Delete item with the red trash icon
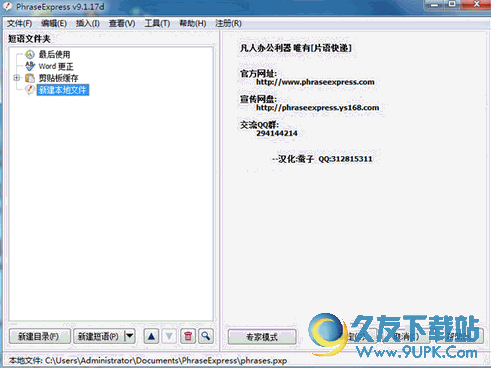Screen dimensions: 491x368 pyautogui.click(x=188, y=336)
